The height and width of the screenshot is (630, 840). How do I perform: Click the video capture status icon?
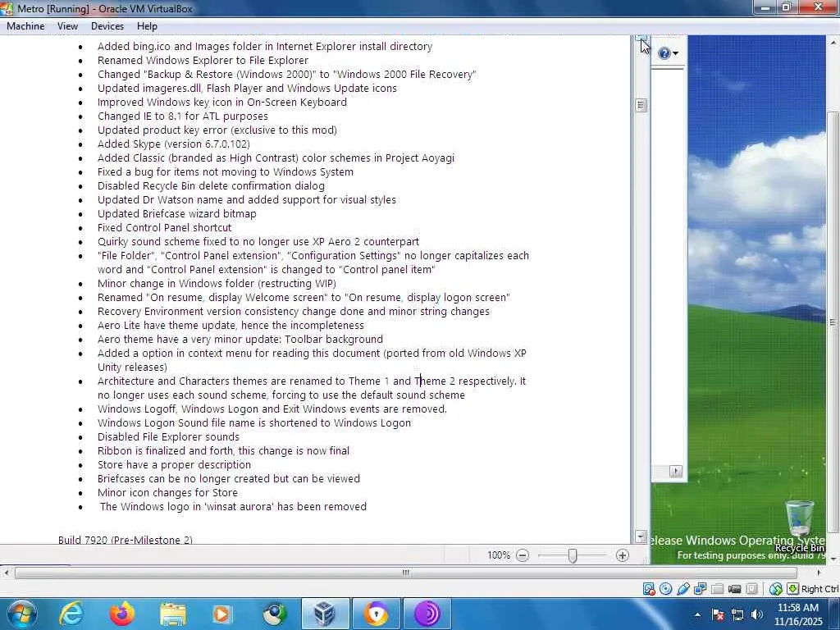point(734,589)
